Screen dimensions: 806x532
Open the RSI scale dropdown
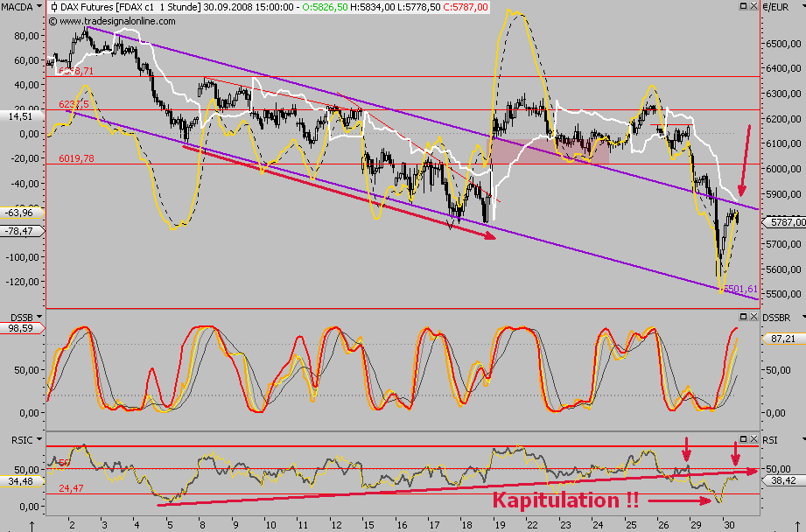point(803,440)
